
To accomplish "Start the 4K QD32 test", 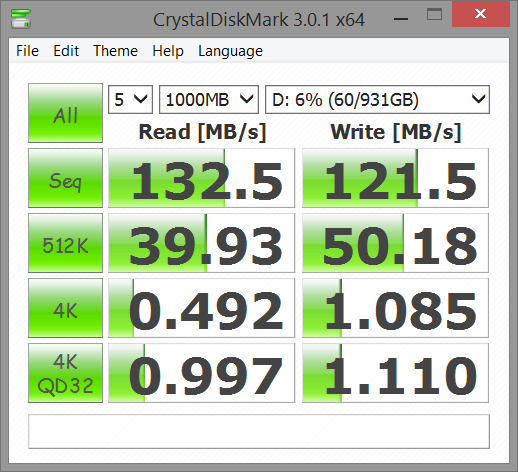I will 65,373.
